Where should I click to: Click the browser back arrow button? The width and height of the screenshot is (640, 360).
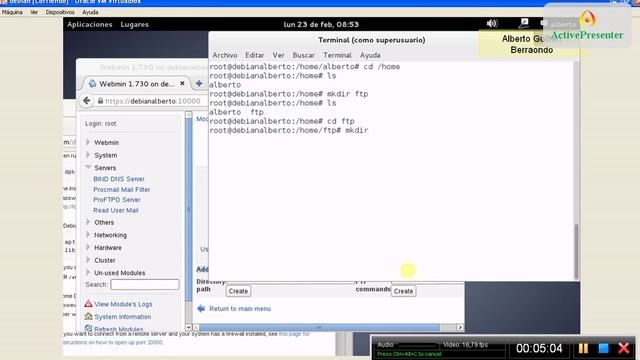coord(86,100)
